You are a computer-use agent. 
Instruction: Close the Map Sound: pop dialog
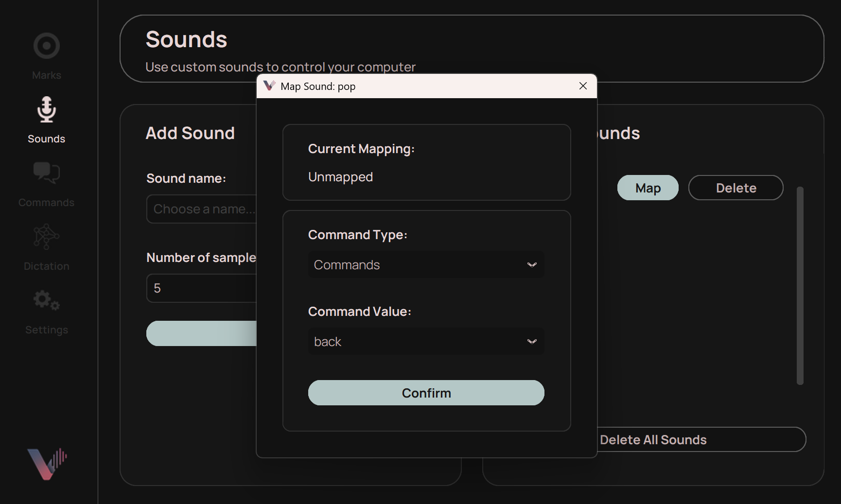pyautogui.click(x=582, y=86)
